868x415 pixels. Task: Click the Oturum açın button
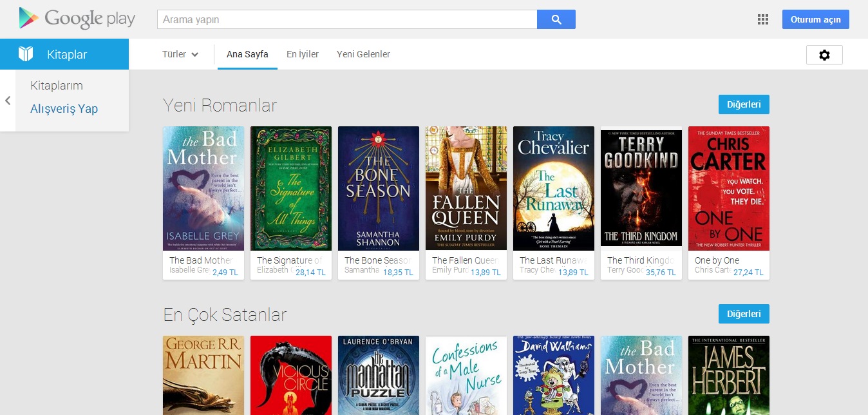click(816, 19)
